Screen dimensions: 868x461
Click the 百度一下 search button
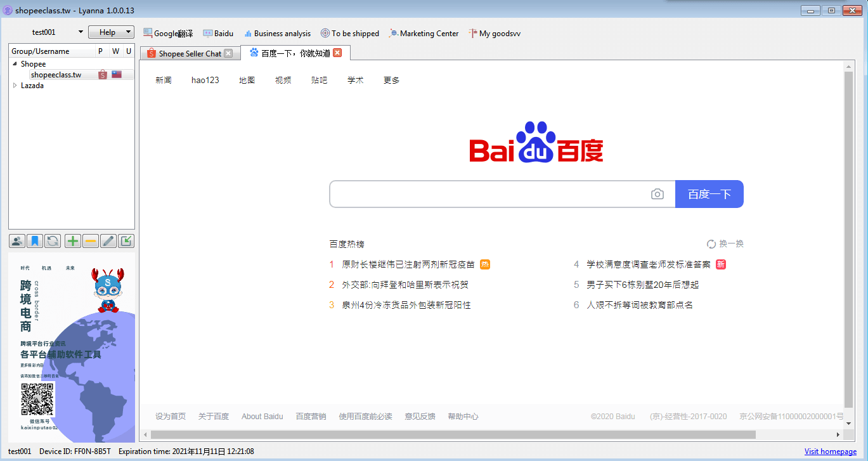(709, 194)
